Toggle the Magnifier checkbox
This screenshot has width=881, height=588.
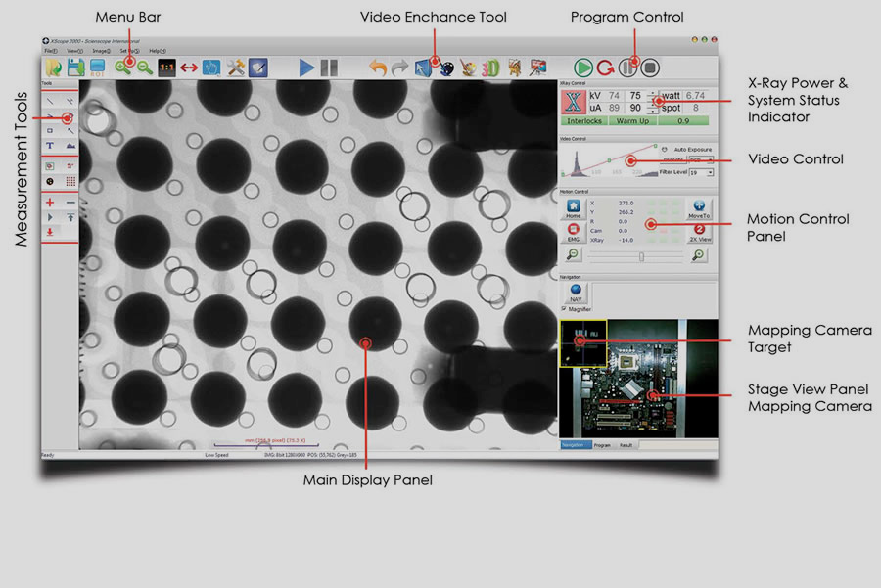click(x=564, y=309)
